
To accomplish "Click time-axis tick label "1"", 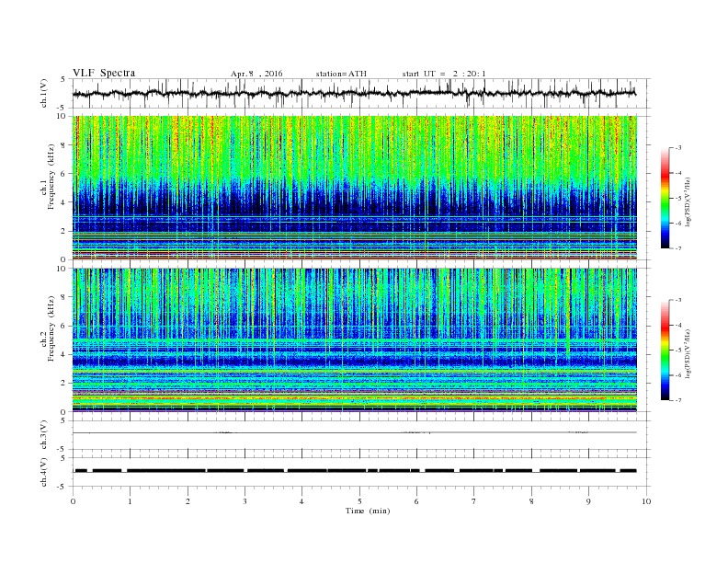I will pos(130,501).
